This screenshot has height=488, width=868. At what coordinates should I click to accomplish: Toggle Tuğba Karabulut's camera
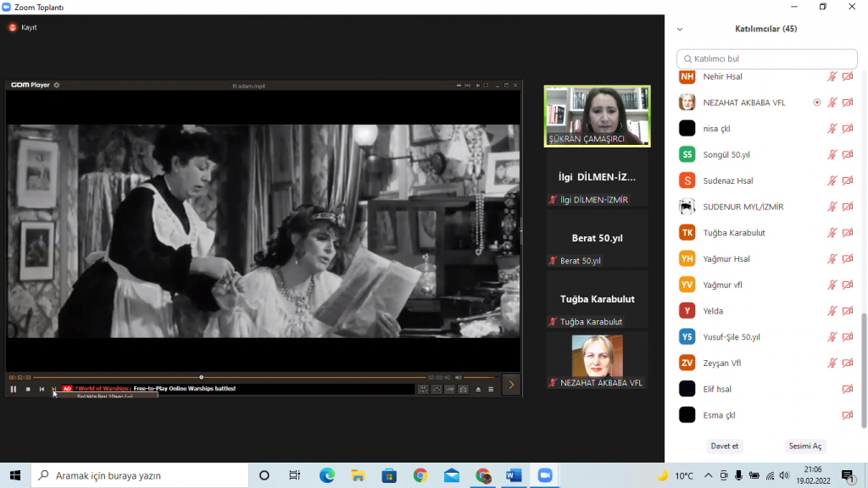click(x=847, y=232)
